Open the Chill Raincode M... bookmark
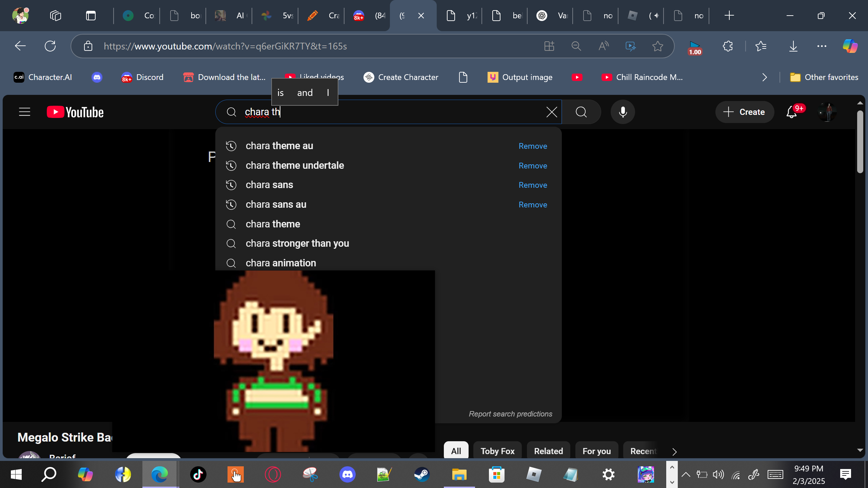 [x=642, y=77]
